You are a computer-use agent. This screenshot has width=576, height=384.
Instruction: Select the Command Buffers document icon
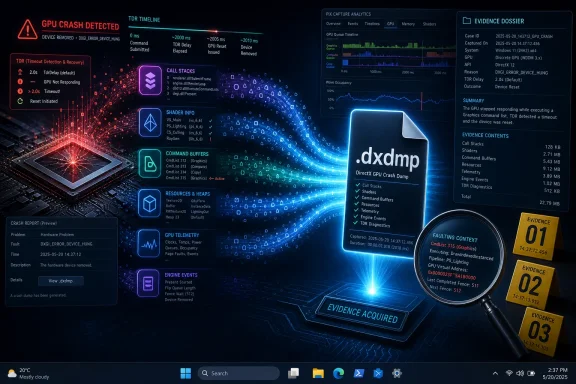point(150,163)
